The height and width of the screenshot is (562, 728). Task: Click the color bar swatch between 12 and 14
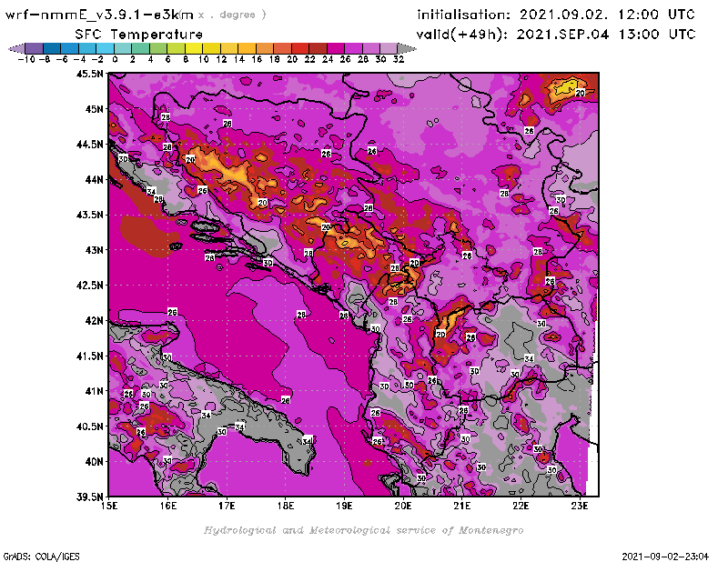pos(229,49)
